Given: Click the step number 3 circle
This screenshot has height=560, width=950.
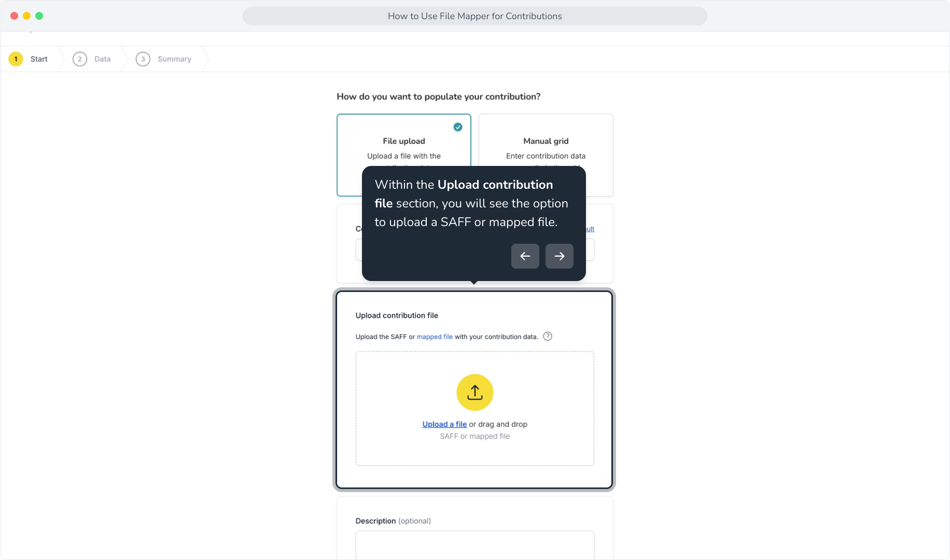Looking at the screenshot, I should (x=143, y=59).
